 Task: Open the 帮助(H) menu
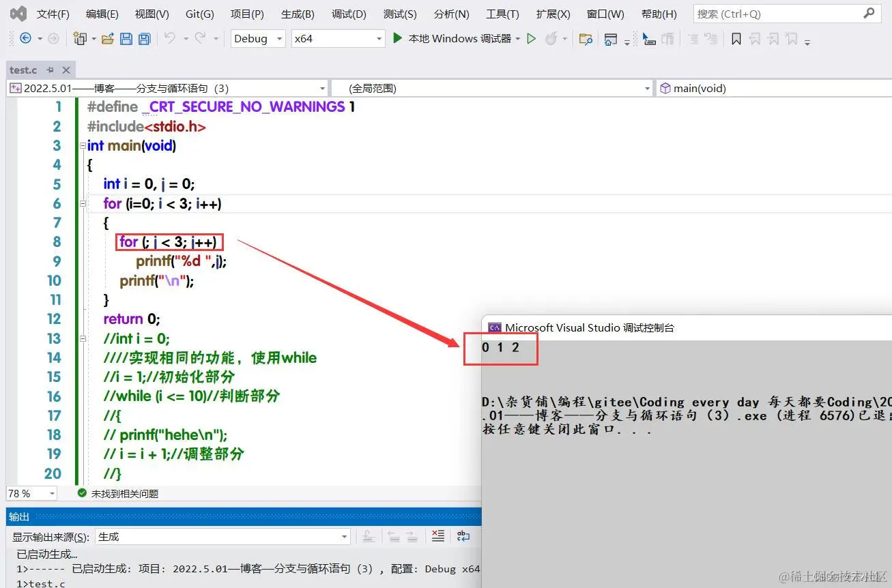click(659, 14)
